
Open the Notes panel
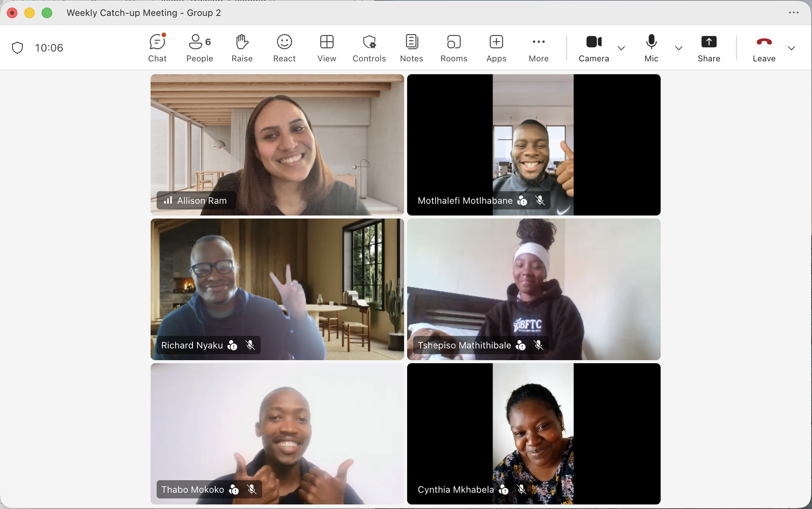click(412, 47)
